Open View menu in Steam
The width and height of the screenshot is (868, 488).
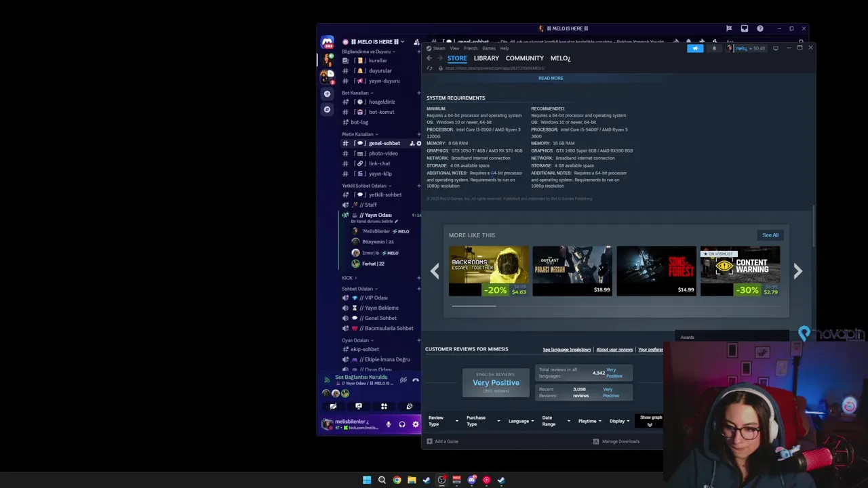coord(454,48)
